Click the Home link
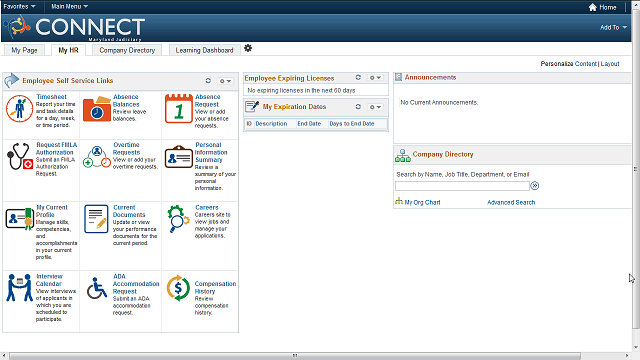Viewport: 640px width, 360px height. [608, 7]
